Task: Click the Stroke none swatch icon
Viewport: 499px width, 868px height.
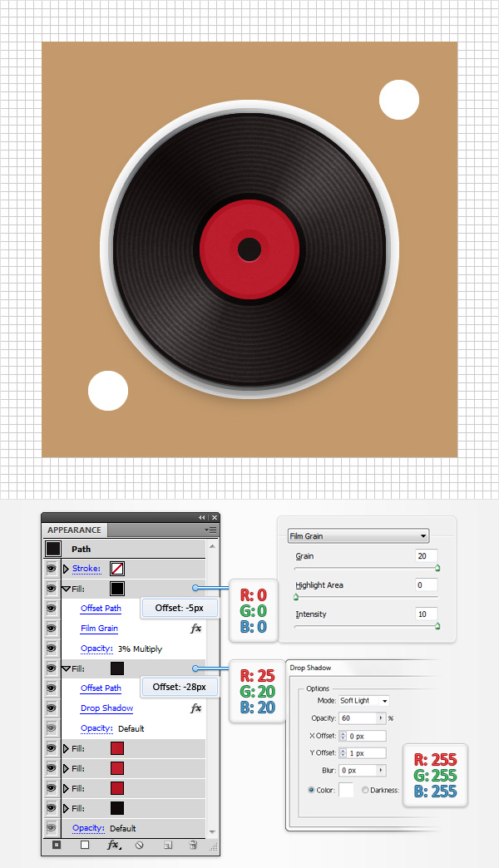Action: click(x=117, y=569)
